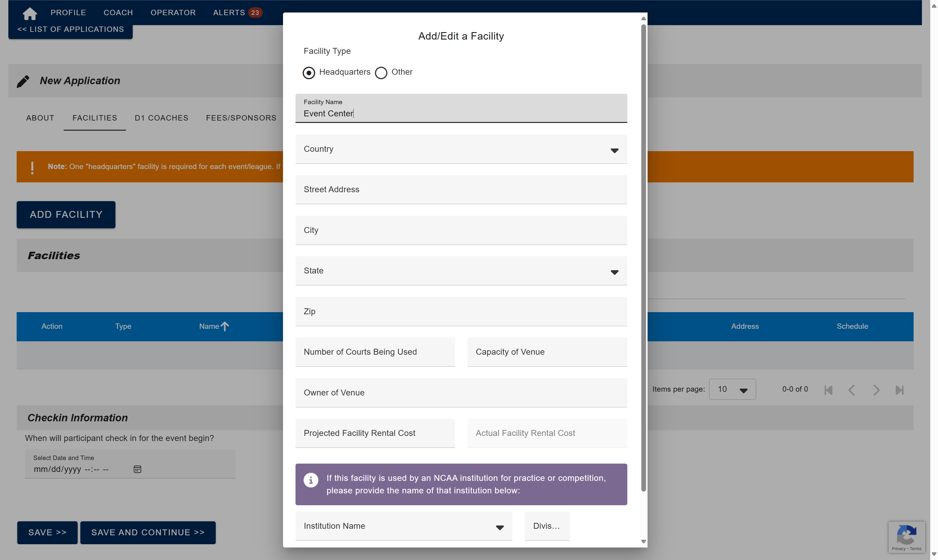Click the ADD FACILITY button

coord(66,215)
